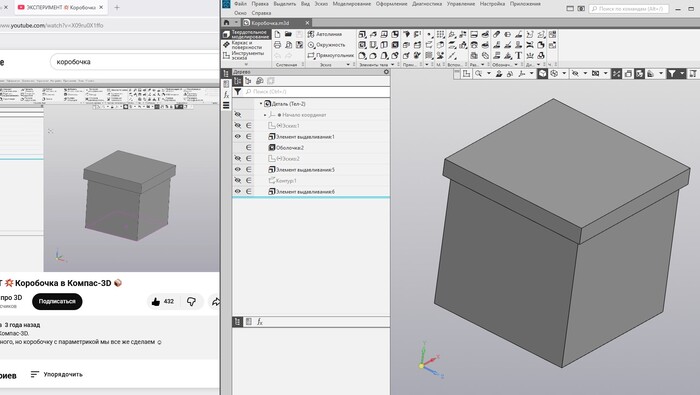Close the ЭКСПЕРИМЕНТ Коробочка browser tab
The height and width of the screenshot is (395, 700).
point(101,8)
